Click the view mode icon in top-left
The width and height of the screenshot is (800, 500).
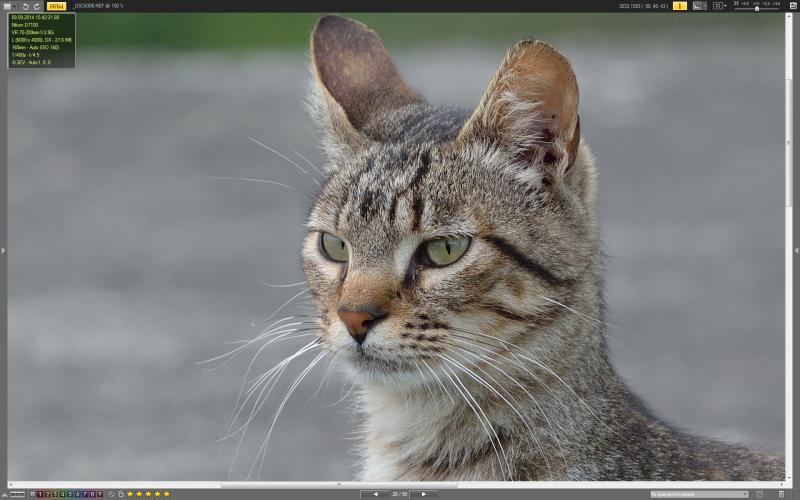(x=7, y=6)
